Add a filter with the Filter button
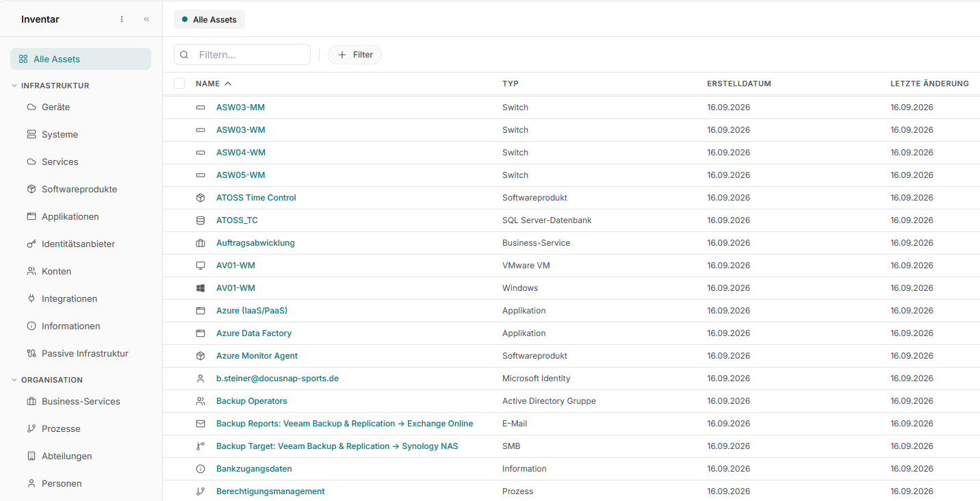The width and height of the screenshot is (980, 501). pos(355,55)
